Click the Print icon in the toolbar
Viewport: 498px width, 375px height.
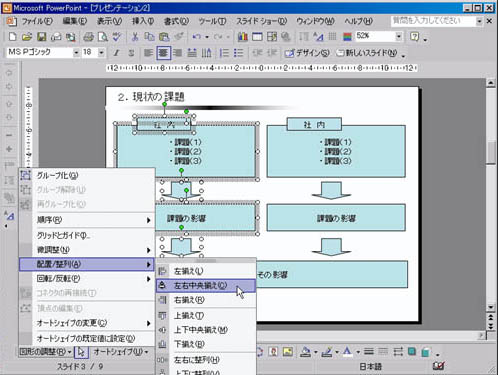pyautogui.click(x=88, y=37)
